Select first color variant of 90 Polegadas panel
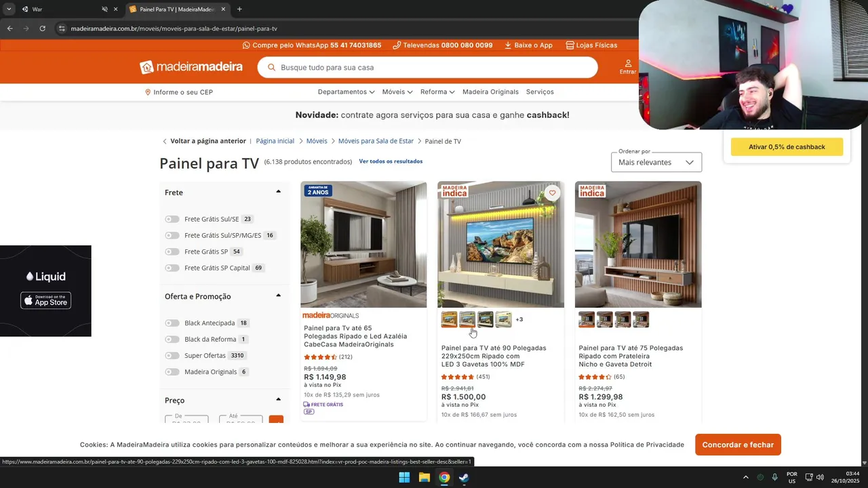Image resolution: width=868 pixels, height=488 pixels. click(450, 319)
